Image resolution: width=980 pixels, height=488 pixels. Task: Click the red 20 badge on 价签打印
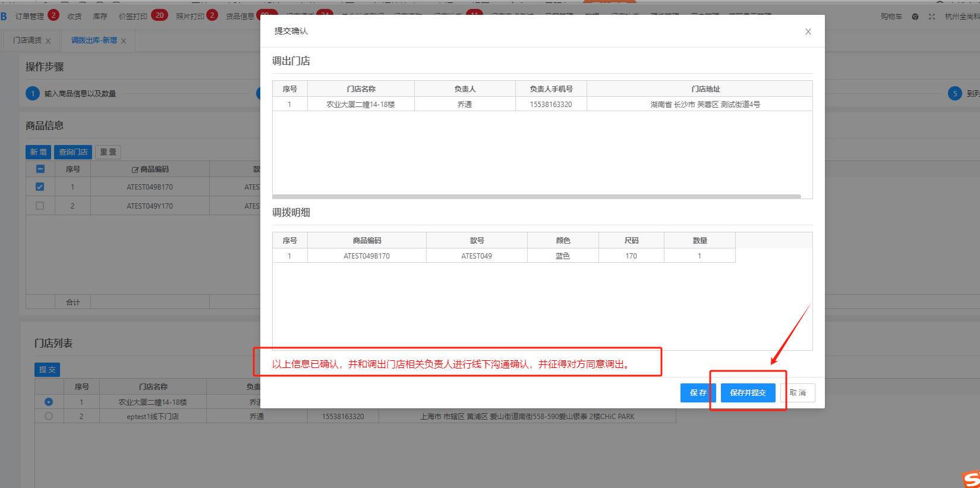pyautogui.click(x=159, y=15)
